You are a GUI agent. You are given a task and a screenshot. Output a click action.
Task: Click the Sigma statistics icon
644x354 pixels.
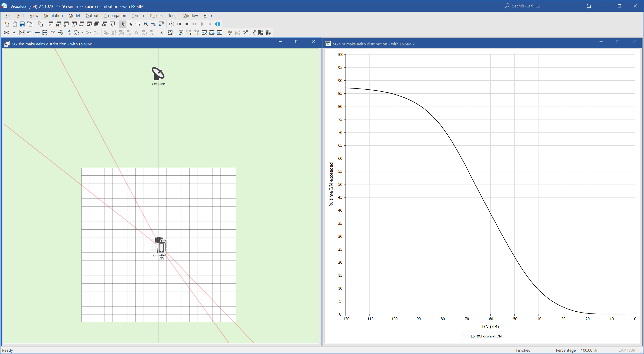[x=162, y=33]
